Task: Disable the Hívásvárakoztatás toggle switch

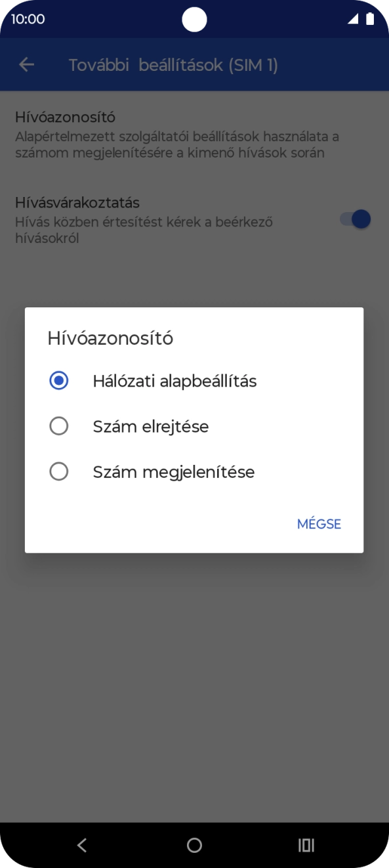Action: click(354, 219)
